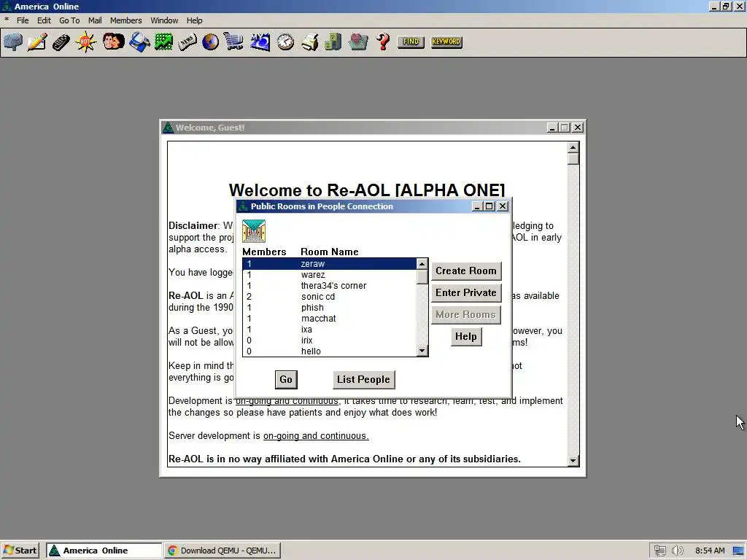Open the File menu

(x=23, y=20)
